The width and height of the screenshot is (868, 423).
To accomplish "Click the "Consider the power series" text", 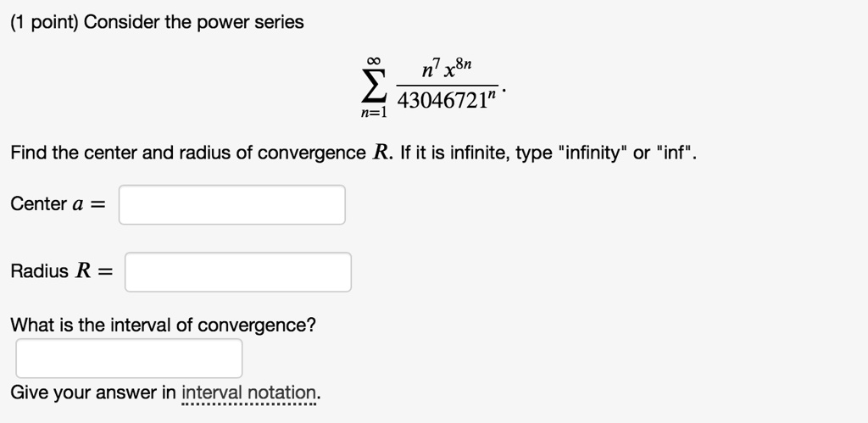I will pyautogui.click(x=193, y=23).
